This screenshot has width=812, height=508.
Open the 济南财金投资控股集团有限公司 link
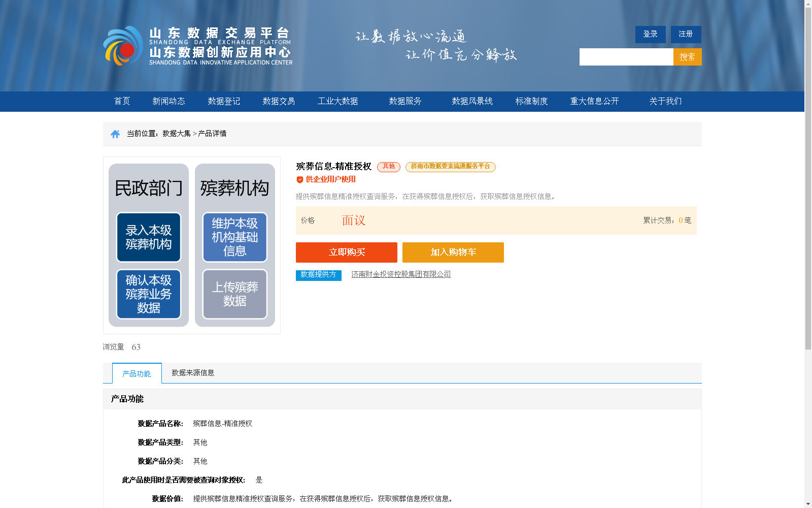coord(401,274)
